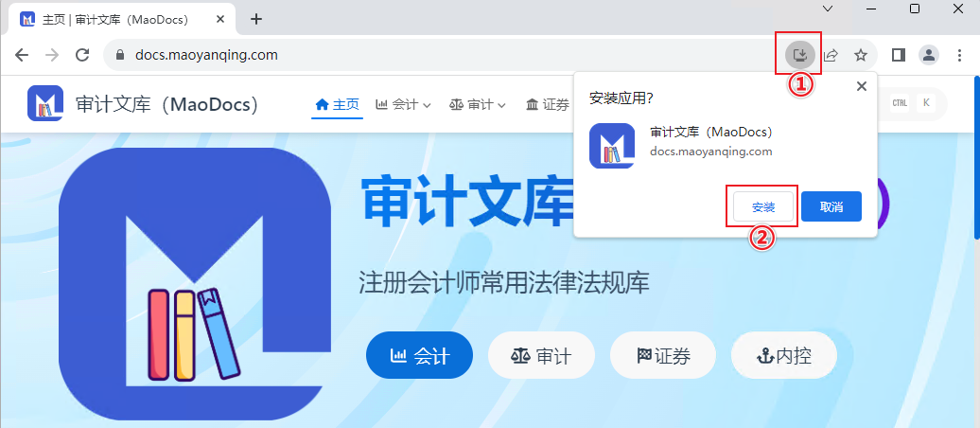Expand the 会计 dropdown in navbar

click(403, 104)
